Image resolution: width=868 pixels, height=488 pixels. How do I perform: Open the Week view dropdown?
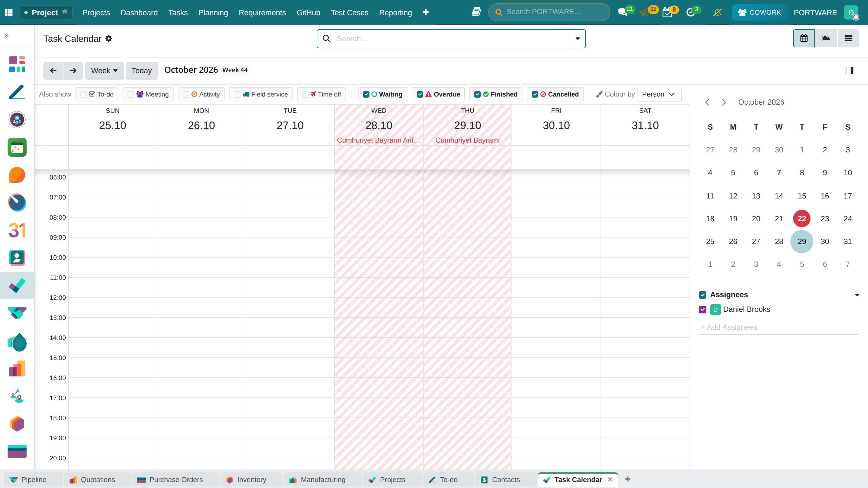click(x=104, y=70)
